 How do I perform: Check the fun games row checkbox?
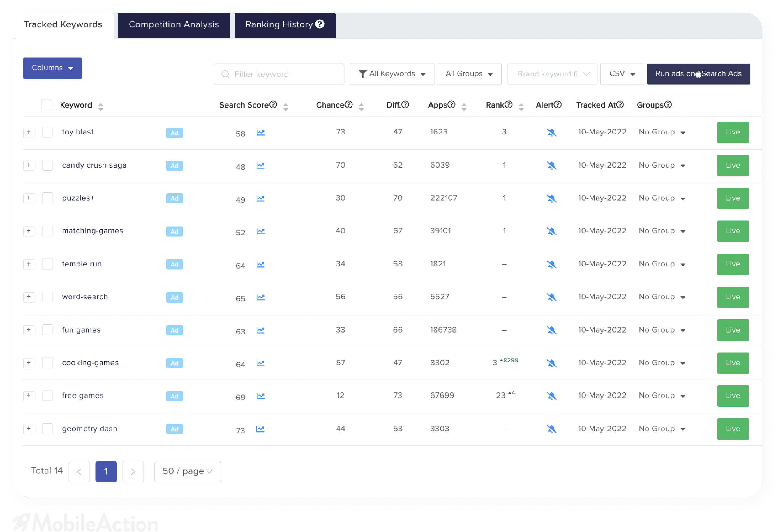(x=47, y=330)
